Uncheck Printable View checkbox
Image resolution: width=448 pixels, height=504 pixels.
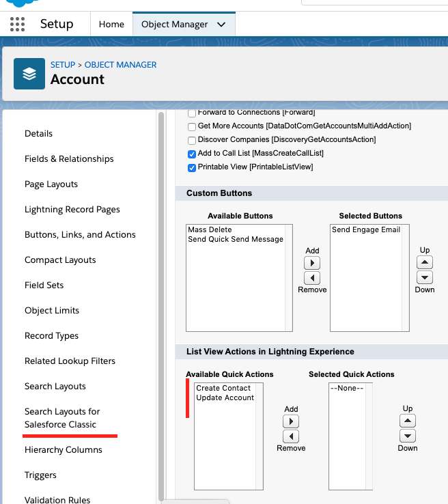192,168
